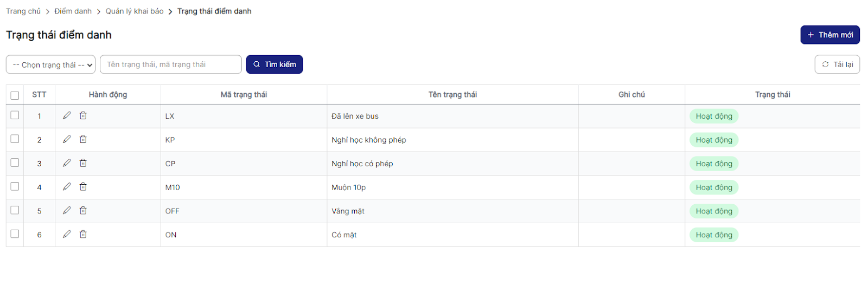This screenshot has width=868, height=305.
Task: Edit the OFF status entry
Action: point(67,211)
